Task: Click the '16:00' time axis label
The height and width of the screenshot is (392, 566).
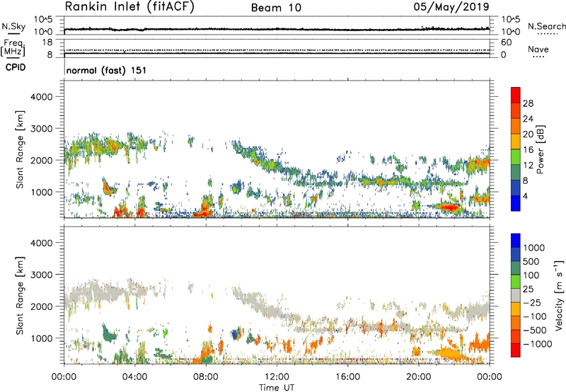Action: [x=347, y=377]
